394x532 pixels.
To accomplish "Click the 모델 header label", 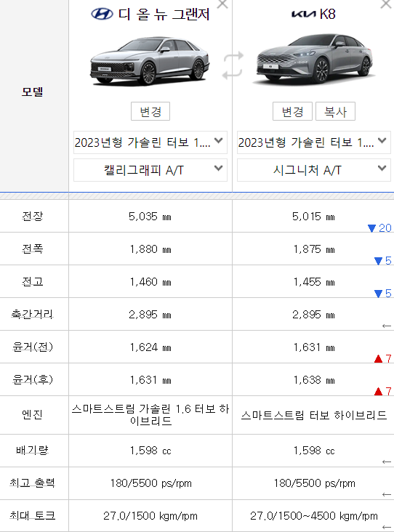I will click(33, 92).
